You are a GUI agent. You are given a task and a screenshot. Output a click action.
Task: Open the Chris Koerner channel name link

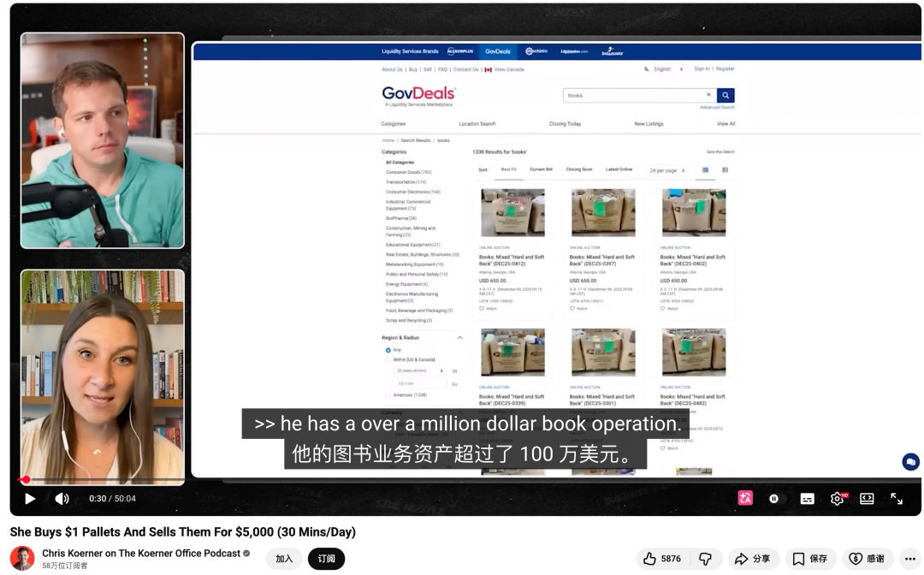[141, 554]
